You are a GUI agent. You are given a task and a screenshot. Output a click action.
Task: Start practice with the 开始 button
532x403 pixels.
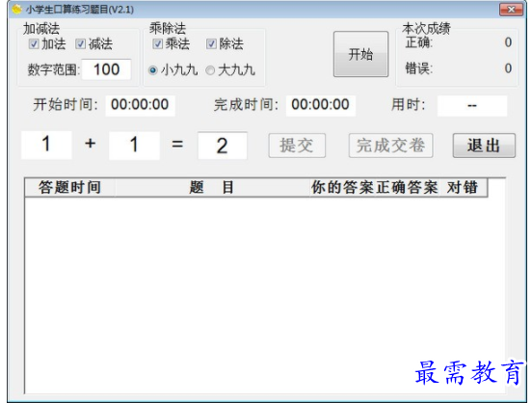(361, 54)
